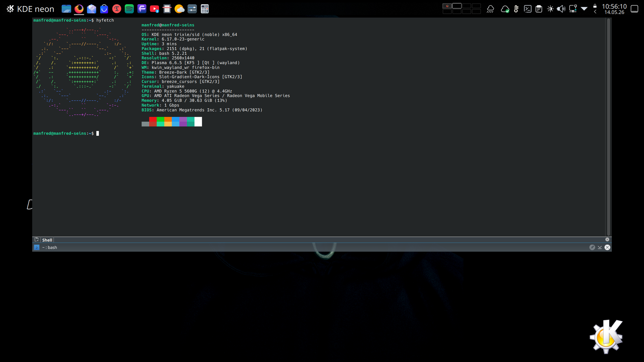The height and width of the screenshot is (362, 644).
Task: Click at the terminal's active prompt cursor
Action: click(98, 133)
